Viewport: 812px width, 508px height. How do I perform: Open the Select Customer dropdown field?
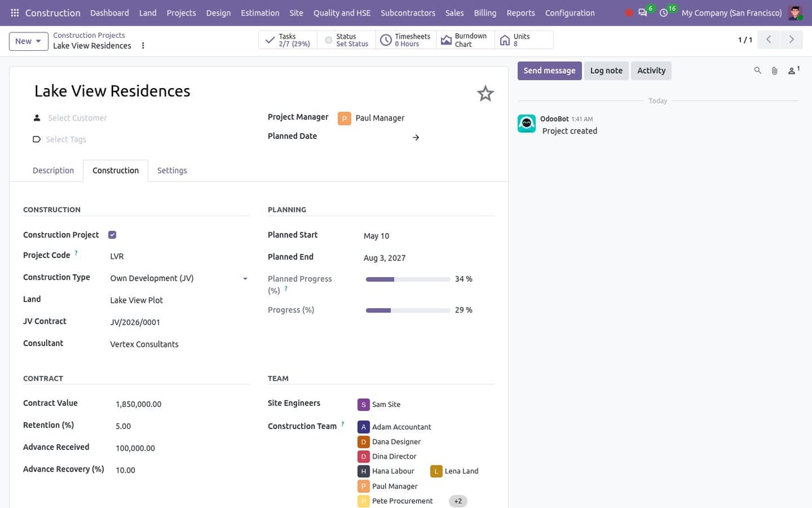[142, 118]
